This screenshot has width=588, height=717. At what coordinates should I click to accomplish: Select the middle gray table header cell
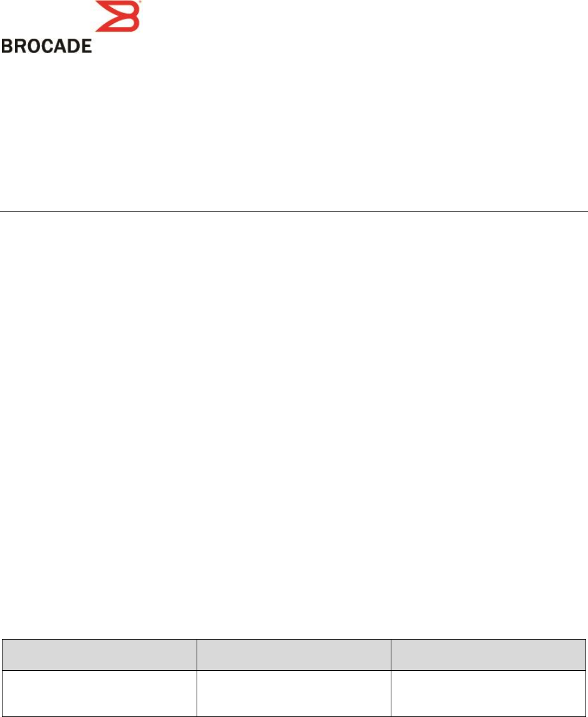pyautogui.click(x=294, y=654)
